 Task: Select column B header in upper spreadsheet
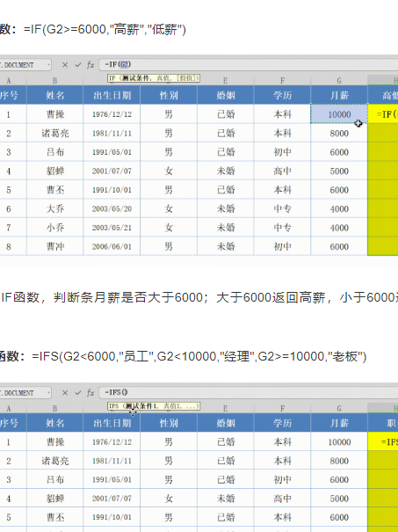[x=55, y=81]
